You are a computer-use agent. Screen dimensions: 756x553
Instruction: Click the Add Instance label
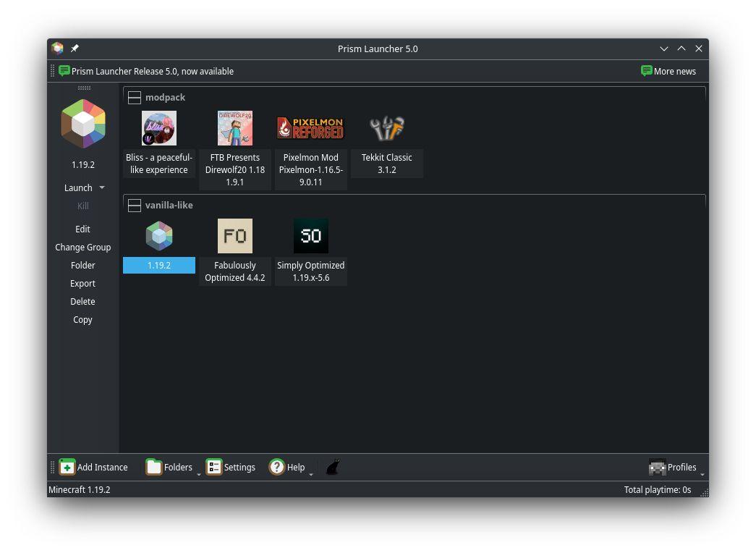pyautogui.click(x=102, y=467)
